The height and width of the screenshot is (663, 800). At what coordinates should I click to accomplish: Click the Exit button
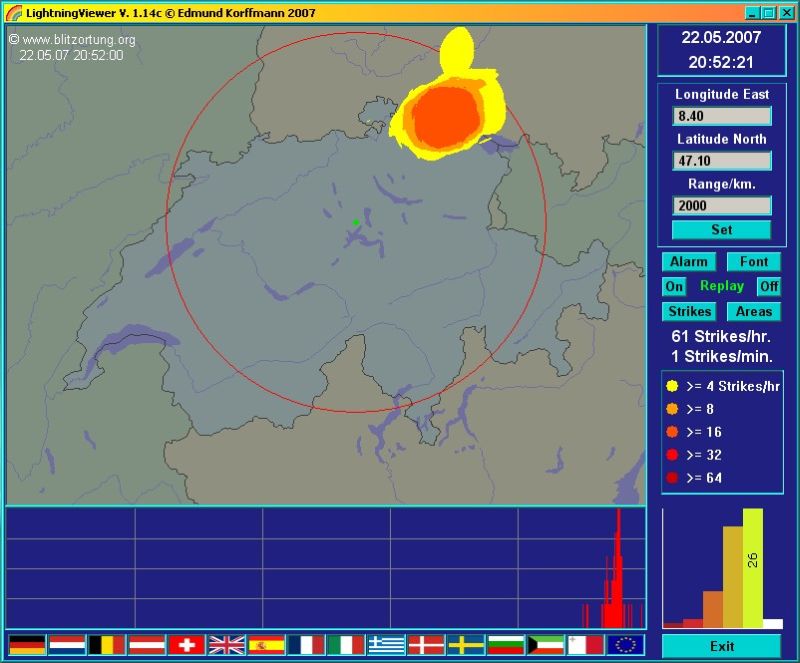[721, 646]
